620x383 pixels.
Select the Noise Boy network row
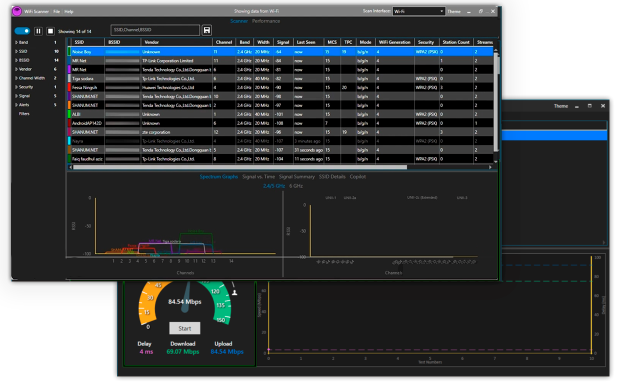click(x=281, y=52)
